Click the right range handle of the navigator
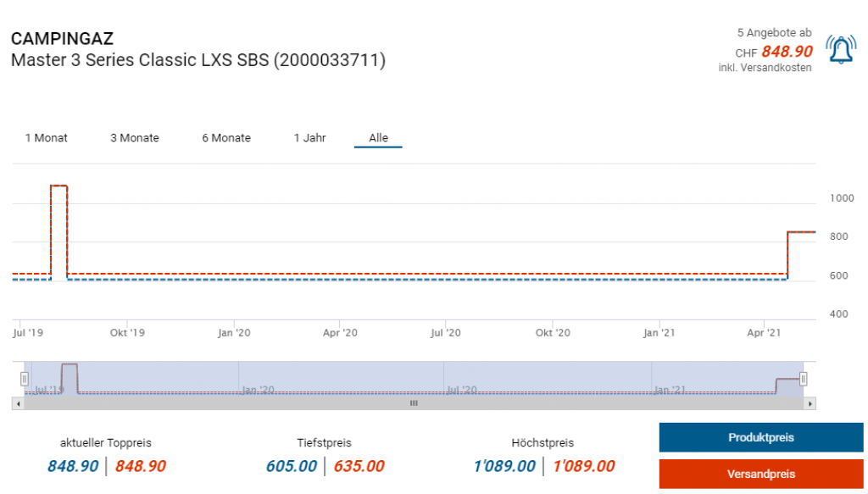 [803, 379]
